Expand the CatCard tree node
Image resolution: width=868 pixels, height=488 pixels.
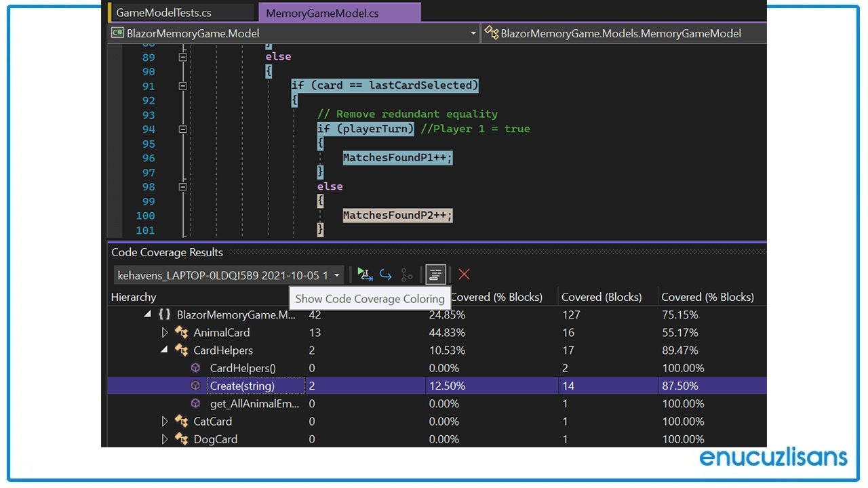tap(165, 421)
